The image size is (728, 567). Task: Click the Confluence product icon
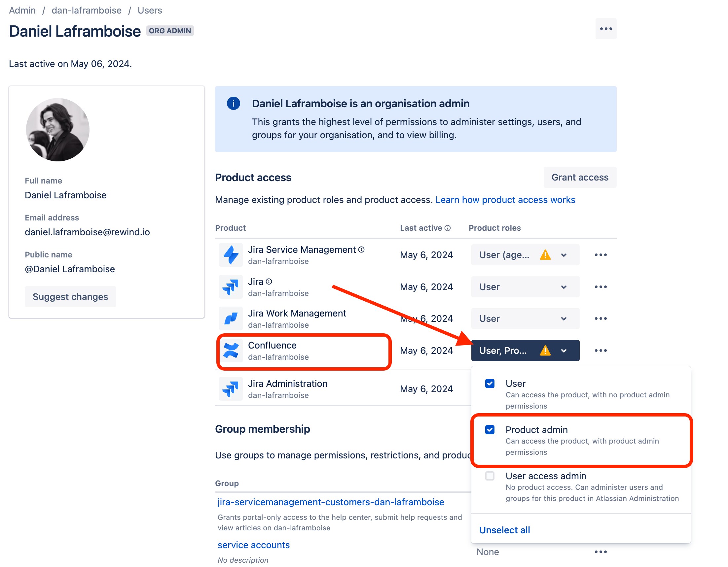coord(231,351)
